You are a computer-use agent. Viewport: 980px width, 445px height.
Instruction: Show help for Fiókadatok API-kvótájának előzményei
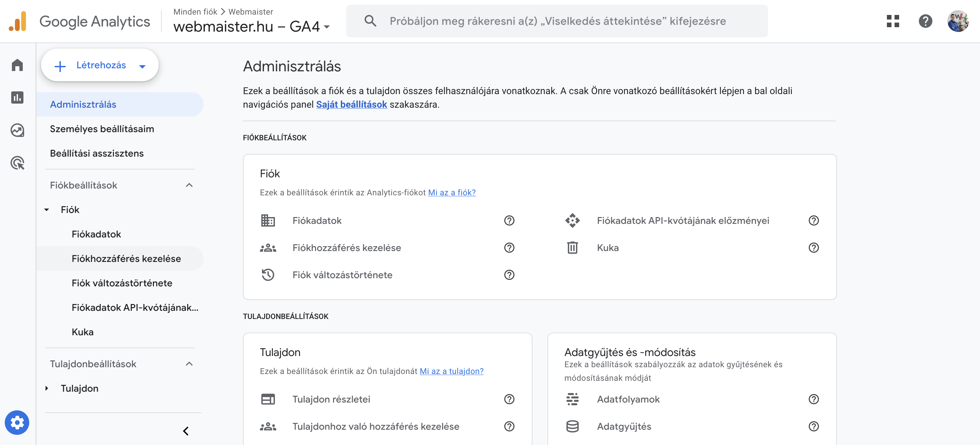(x=813, y=220)
